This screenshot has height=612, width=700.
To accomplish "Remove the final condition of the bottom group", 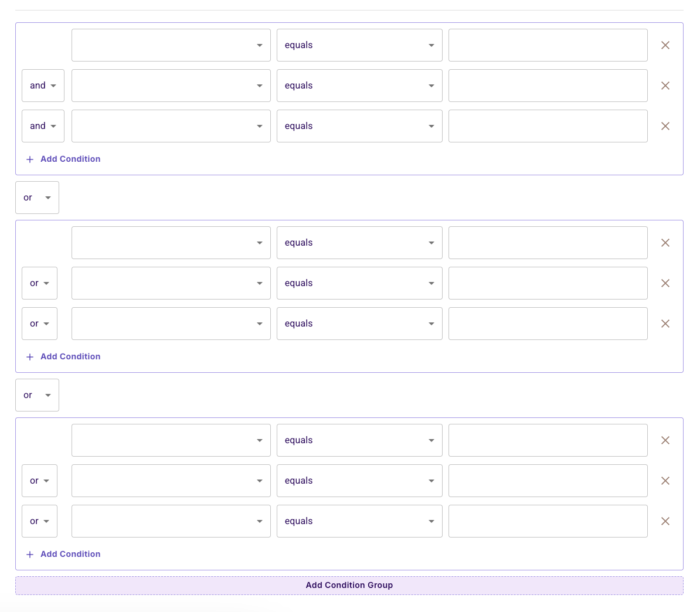I will coord(665,521).
